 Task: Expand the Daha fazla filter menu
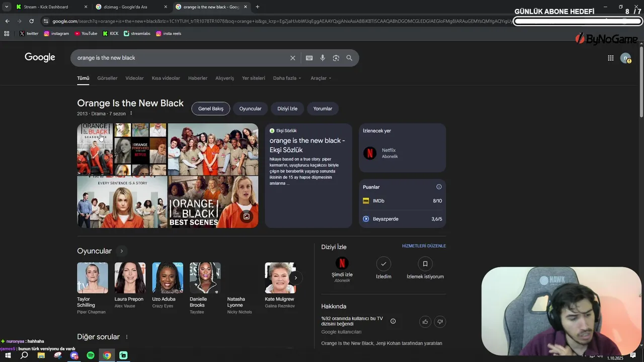pos(287,78)
